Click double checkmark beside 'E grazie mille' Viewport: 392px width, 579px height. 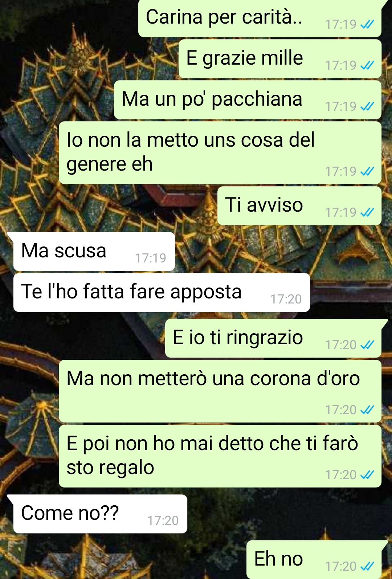pos(367,65)
